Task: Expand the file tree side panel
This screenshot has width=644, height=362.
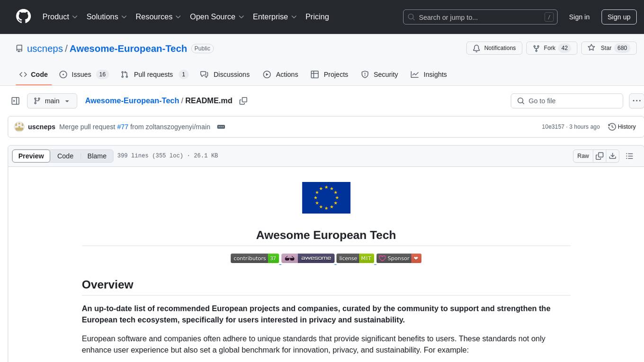Action: pyautogui.click(x=16, y=101)
